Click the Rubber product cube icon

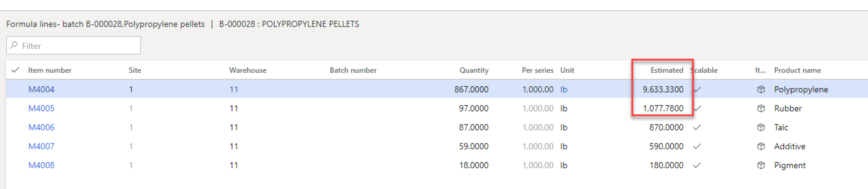click(x=761, y=108)
